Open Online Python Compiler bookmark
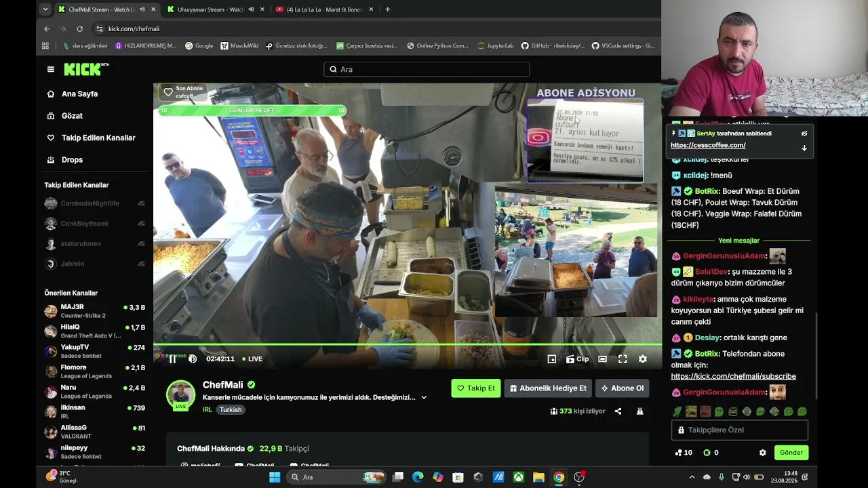 (437, 46)
